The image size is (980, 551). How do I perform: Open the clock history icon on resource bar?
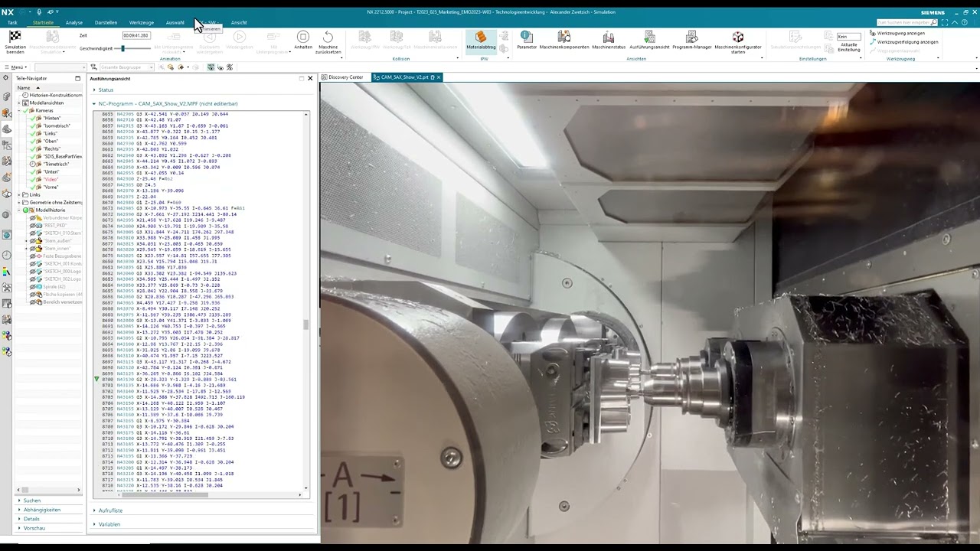(x=7, y=255)
